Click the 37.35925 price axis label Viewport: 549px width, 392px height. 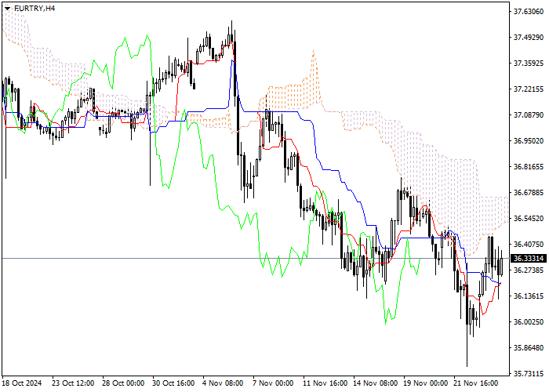click(x=529, y=64)
